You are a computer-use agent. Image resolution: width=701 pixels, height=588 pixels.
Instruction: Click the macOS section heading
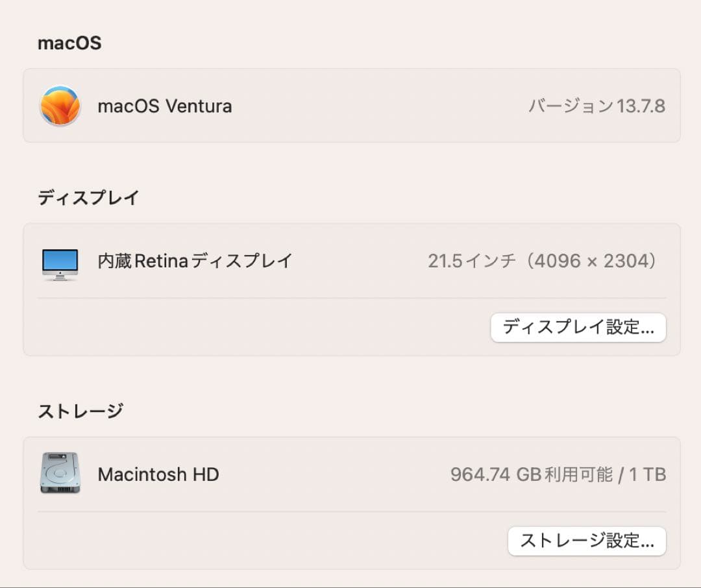(x=69, y=42)
